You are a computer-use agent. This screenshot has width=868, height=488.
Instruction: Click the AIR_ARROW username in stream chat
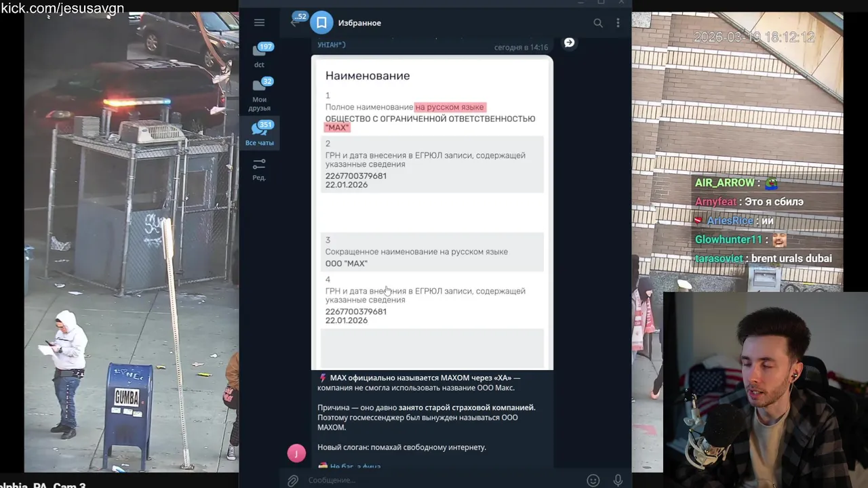click(724, 183)
